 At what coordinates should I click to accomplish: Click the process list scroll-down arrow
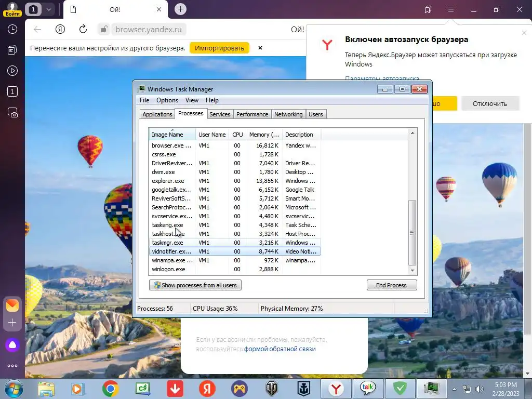[412, 270]
